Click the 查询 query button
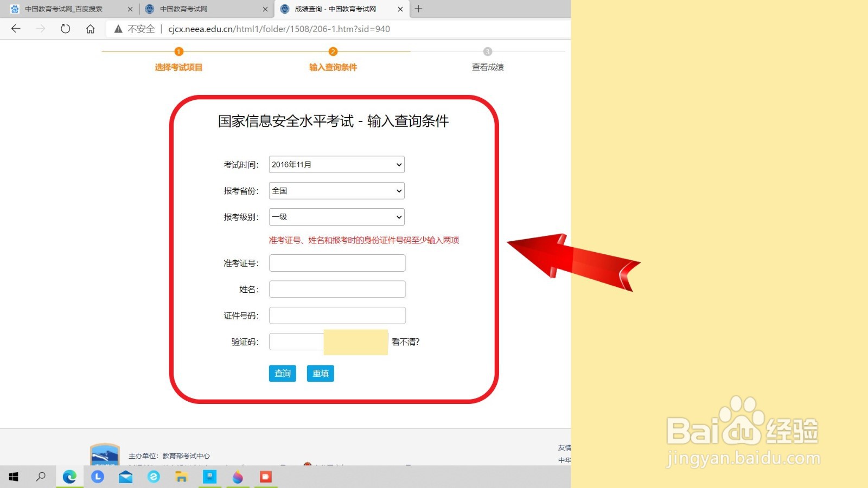The width and height of the screenshot is (868, 488). 282,373
